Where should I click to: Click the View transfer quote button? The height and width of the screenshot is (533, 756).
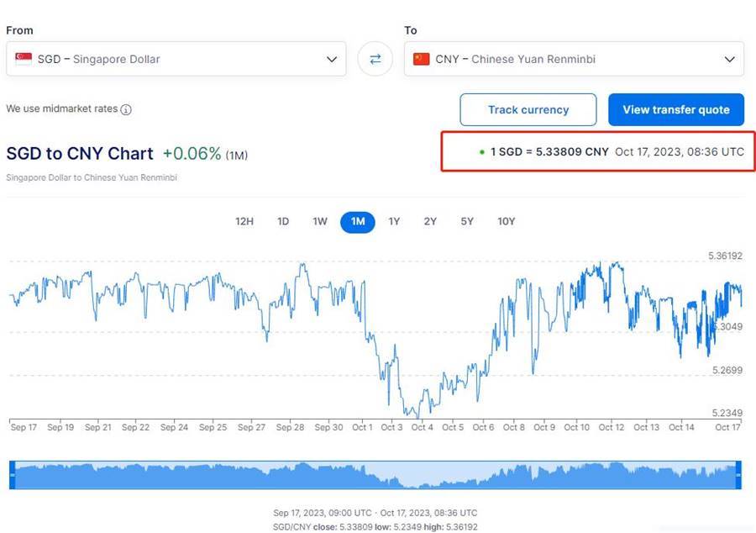[676, 109]
